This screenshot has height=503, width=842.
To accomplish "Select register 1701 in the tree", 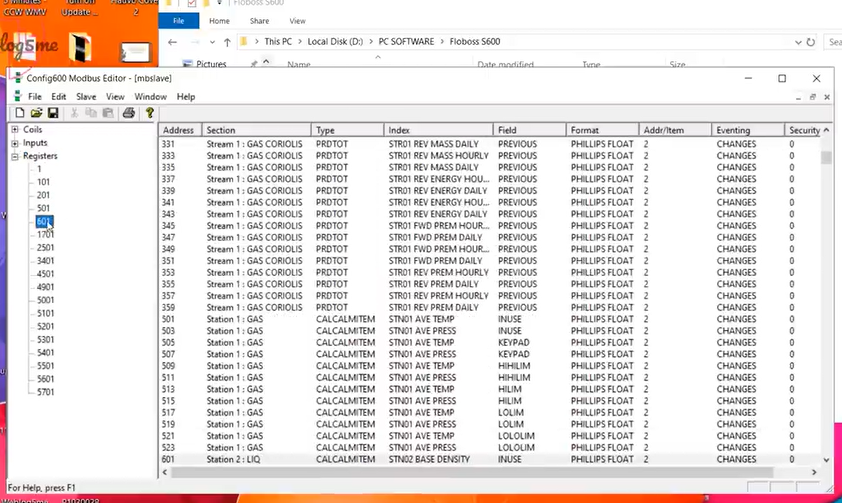I will tap(45, 234).
